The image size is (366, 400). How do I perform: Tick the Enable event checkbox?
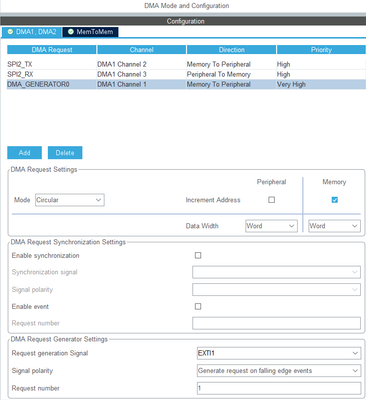pos(198,306)
